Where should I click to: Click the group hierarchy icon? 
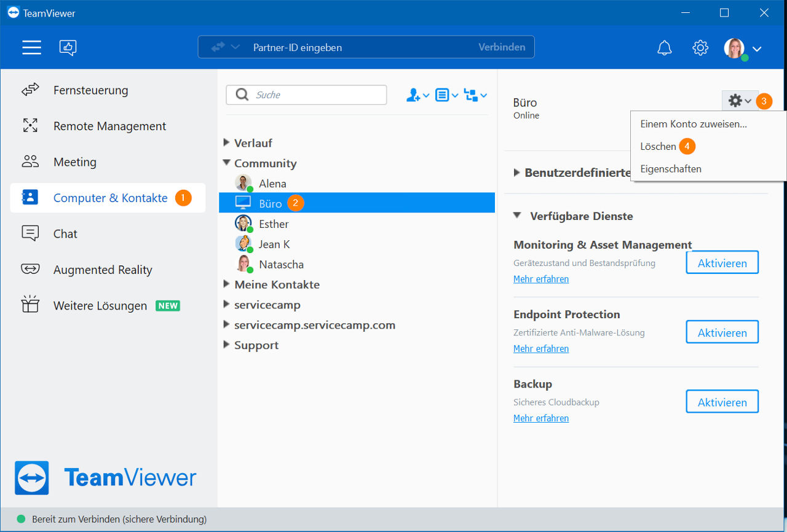475,95
